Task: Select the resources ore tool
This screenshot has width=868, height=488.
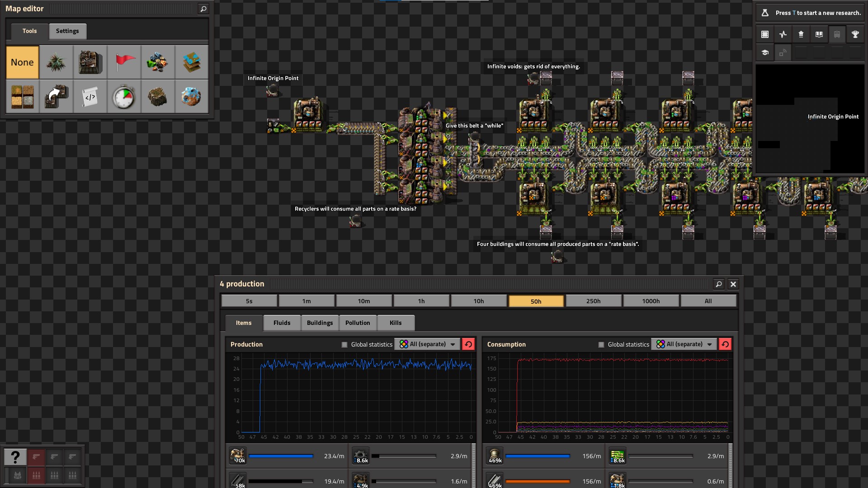Action: click(x=158, y=62)
